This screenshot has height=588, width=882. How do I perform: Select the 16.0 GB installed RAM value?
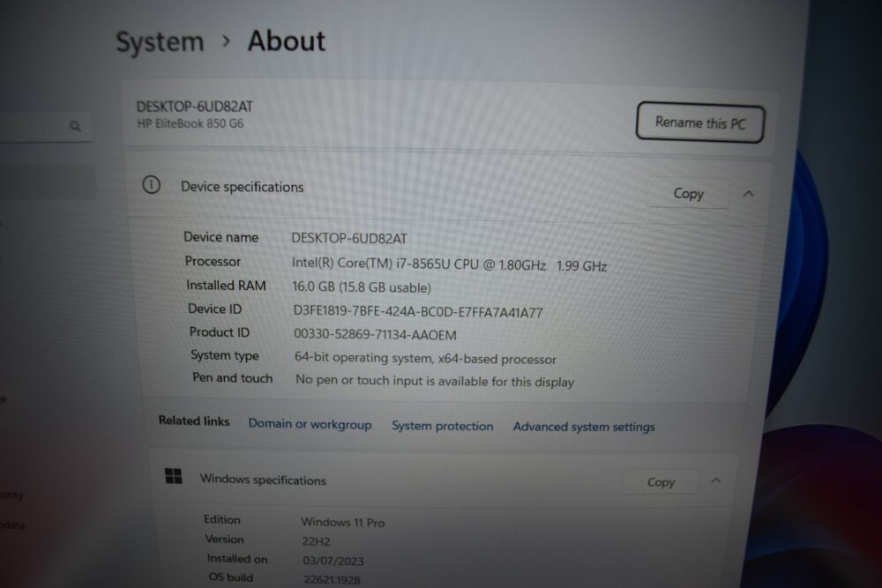(x=362, y=287)
